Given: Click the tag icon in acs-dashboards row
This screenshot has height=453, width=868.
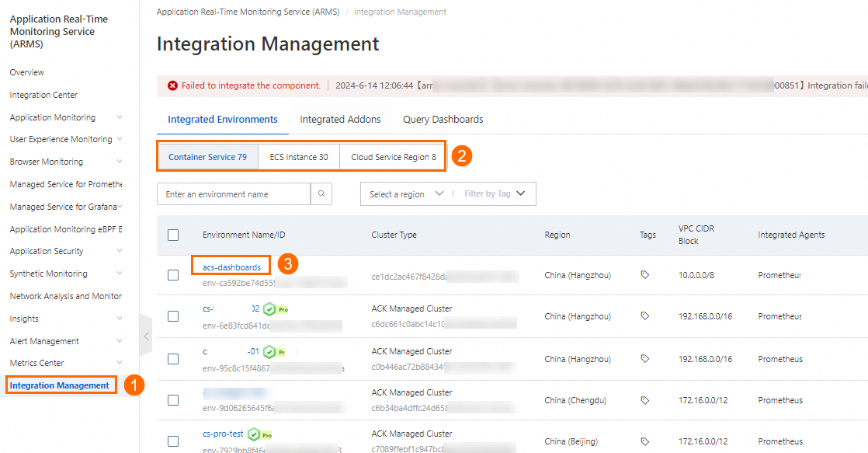Looking at the screenshot, I should (644, 274).
